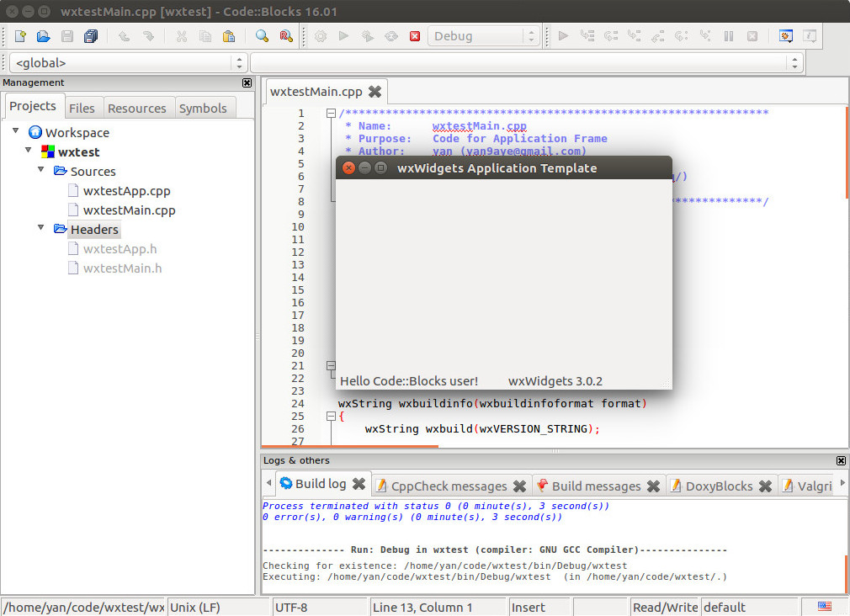Fold the code block at line 25
850x616 pixels.
coord(331,417)
